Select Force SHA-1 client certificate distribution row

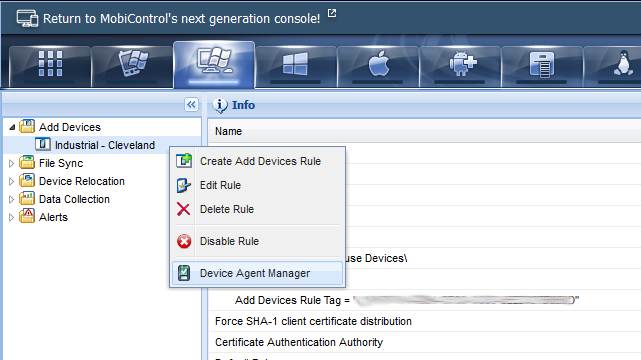tap(424, 322)
